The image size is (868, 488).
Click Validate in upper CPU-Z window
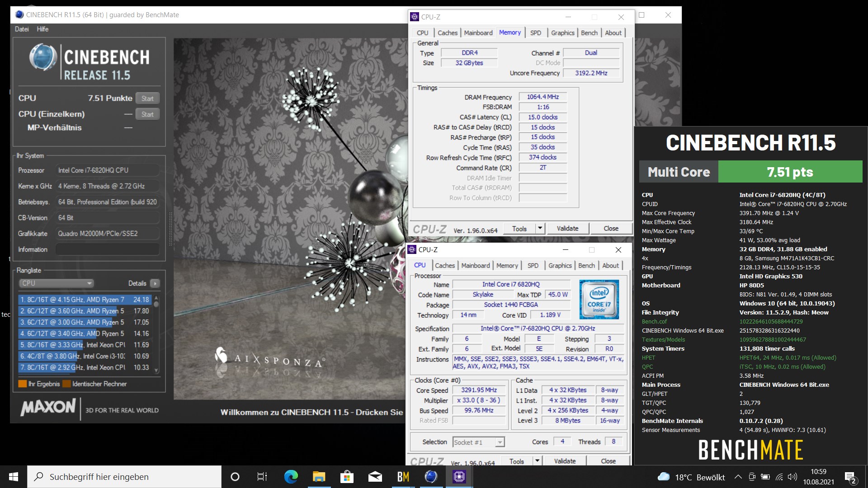[567, 229]
